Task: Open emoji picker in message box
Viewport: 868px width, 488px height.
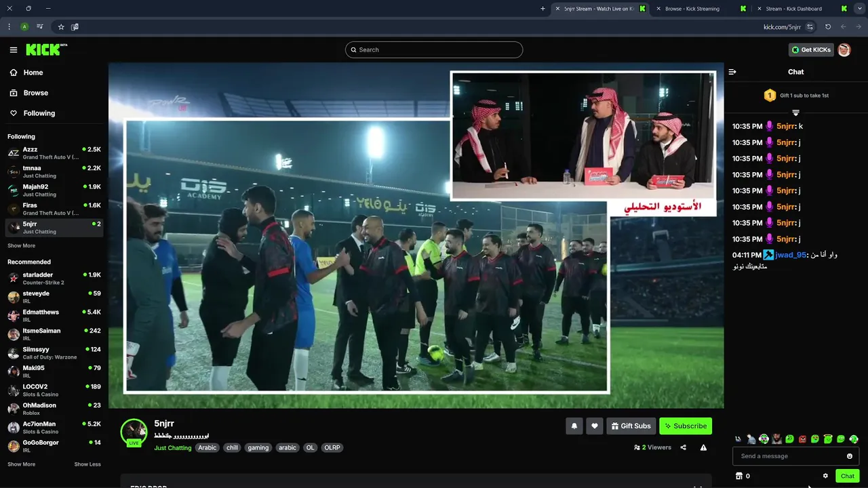Action: pyautogui.click(x=850, y=456)
